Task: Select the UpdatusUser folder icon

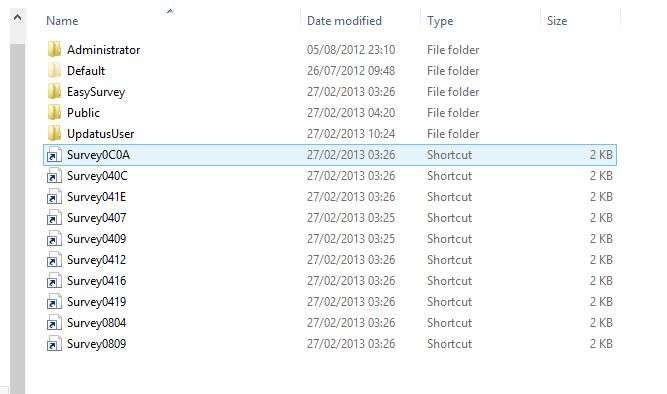Action: [x=54, y=134]
